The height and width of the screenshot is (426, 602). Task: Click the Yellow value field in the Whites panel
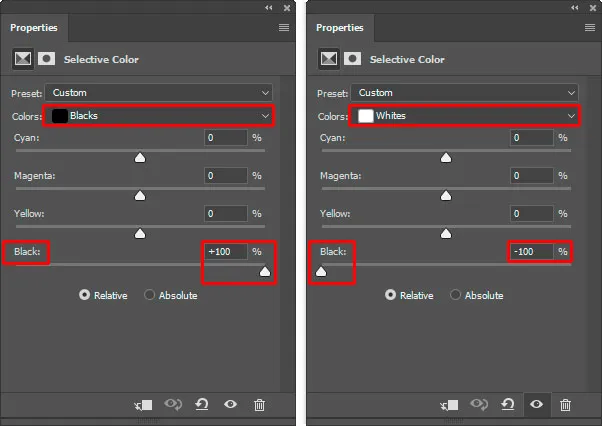[x=532, y=213]
